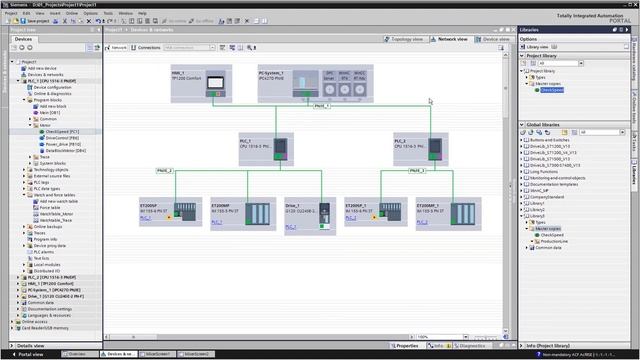Click PLC_1 link under ET200SP device

[x=145, y=218]
